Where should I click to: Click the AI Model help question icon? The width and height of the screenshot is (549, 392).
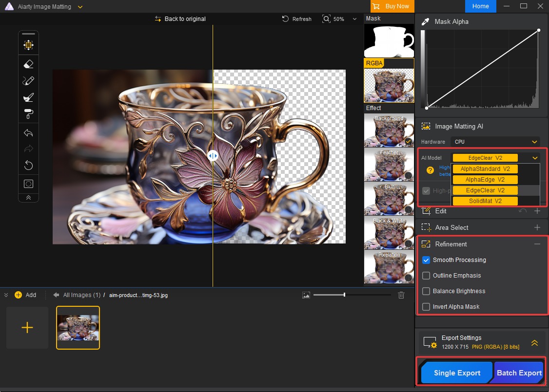point(431,170)
